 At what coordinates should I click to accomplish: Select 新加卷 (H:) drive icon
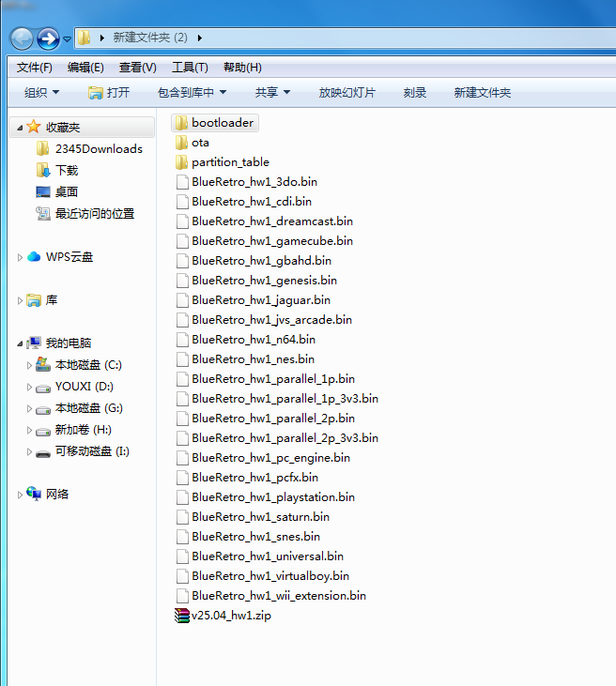coord(43,432)
